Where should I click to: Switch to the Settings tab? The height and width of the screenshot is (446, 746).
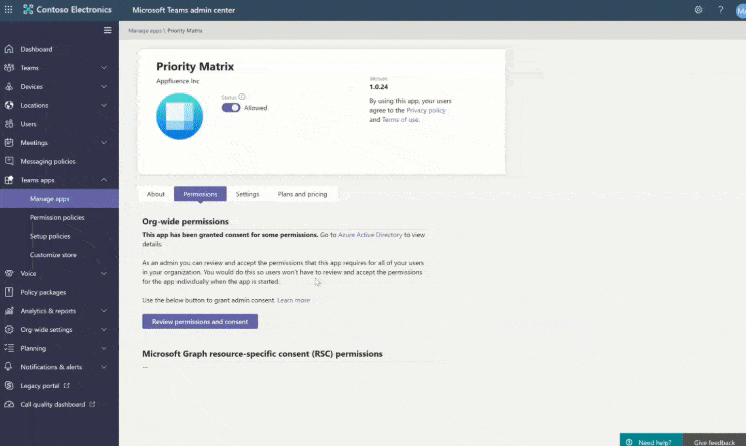[x=247, y=194]
